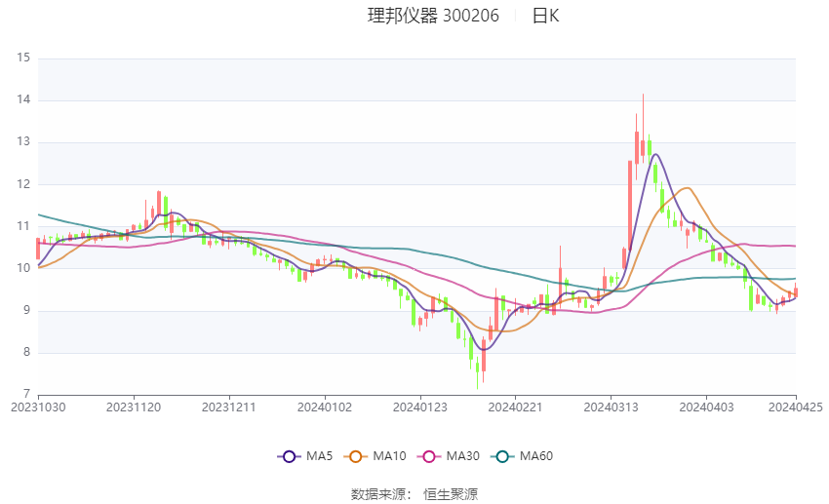Toggle the MA10 legend series
Screen dimensions: 829x504
(375, 456)
